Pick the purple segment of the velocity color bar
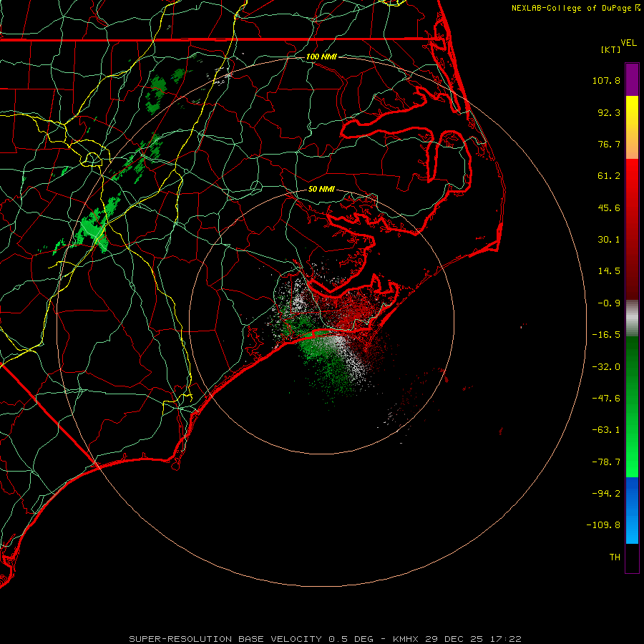The height and width of the screenshot is (644, 644). click(x=632, y=80)
